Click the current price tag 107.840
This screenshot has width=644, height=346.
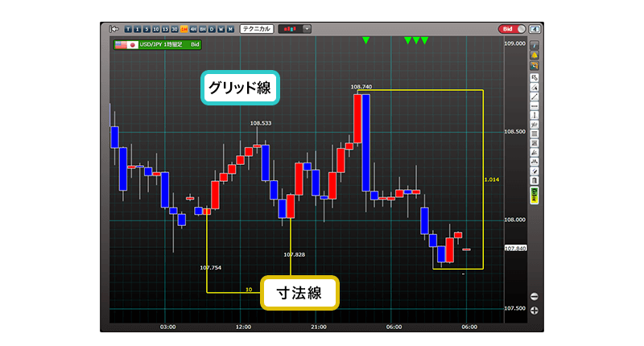[515, 249]
